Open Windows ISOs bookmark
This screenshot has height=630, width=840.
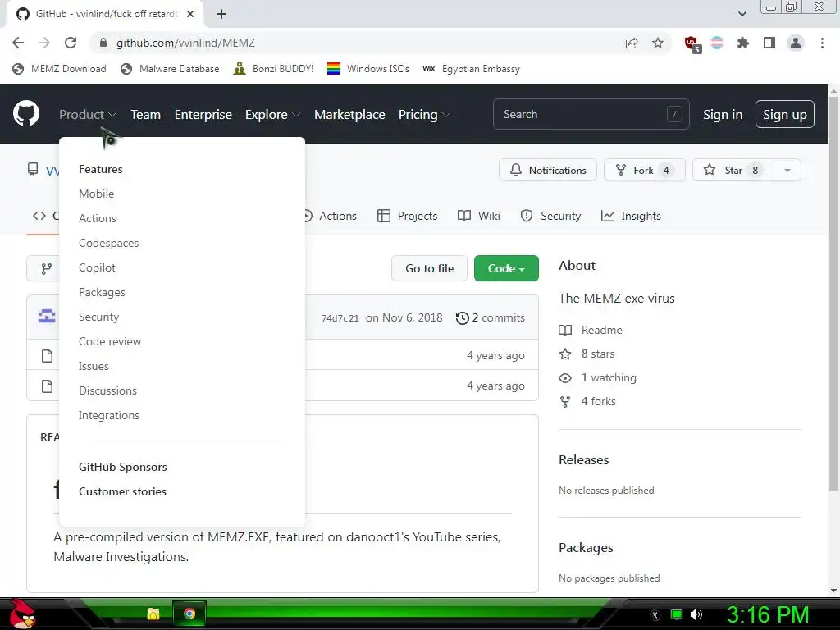tap(368, 69)
